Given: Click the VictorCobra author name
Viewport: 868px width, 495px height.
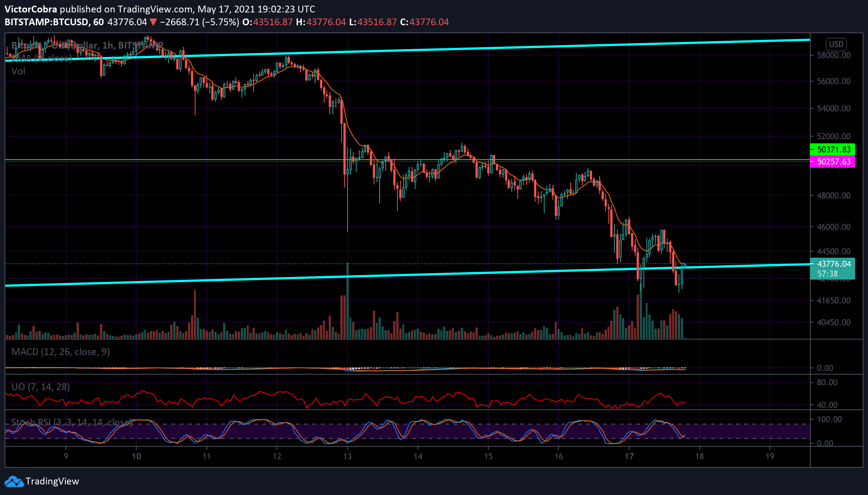Looking at the screenshot, I should point(31,9).
